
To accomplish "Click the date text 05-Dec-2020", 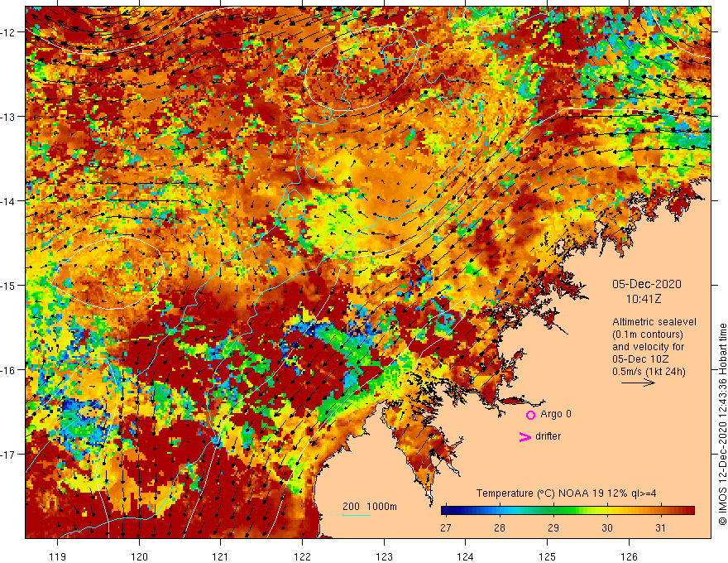I will point(647,284).
